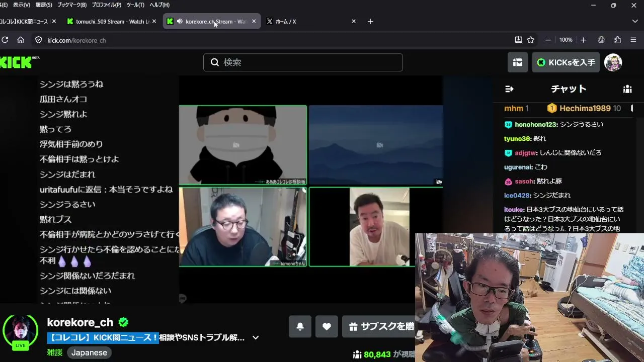Zoom out with the minus button
Viewport: 644px width, 362px height.
click(x=548, y=40)
